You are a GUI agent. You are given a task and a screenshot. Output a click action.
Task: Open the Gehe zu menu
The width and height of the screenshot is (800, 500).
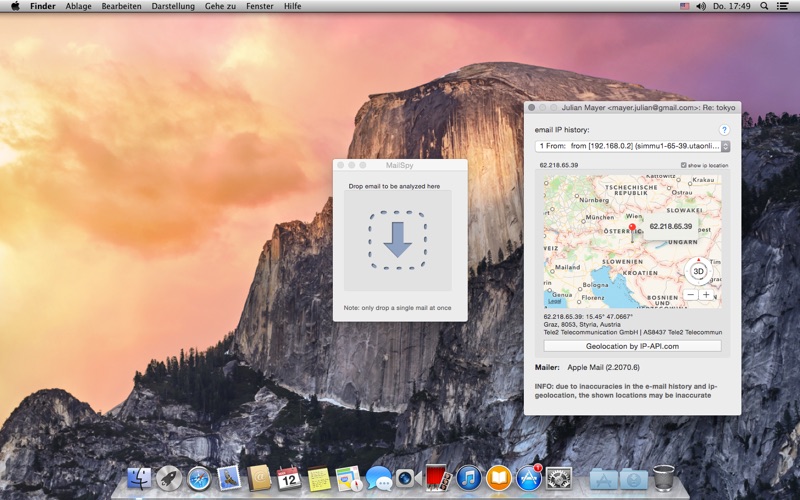pos(220,6)
